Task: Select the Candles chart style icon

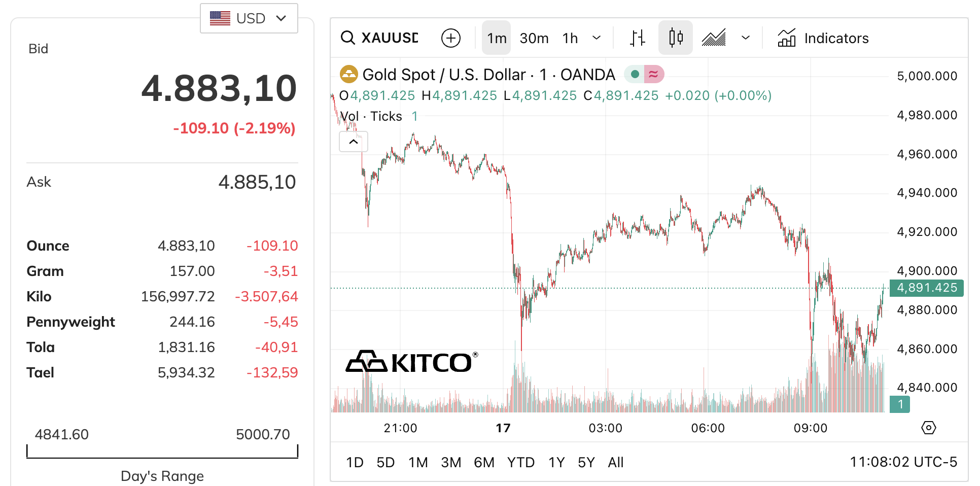Action: coord(675,38)
